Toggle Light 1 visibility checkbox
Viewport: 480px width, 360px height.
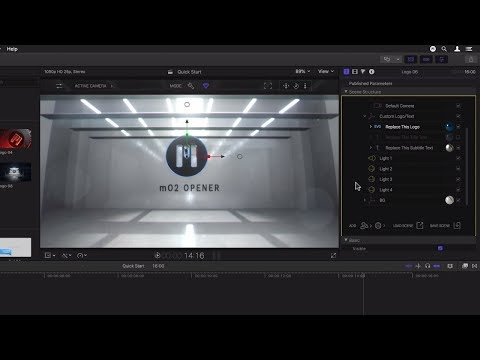(x=458, y=158)
